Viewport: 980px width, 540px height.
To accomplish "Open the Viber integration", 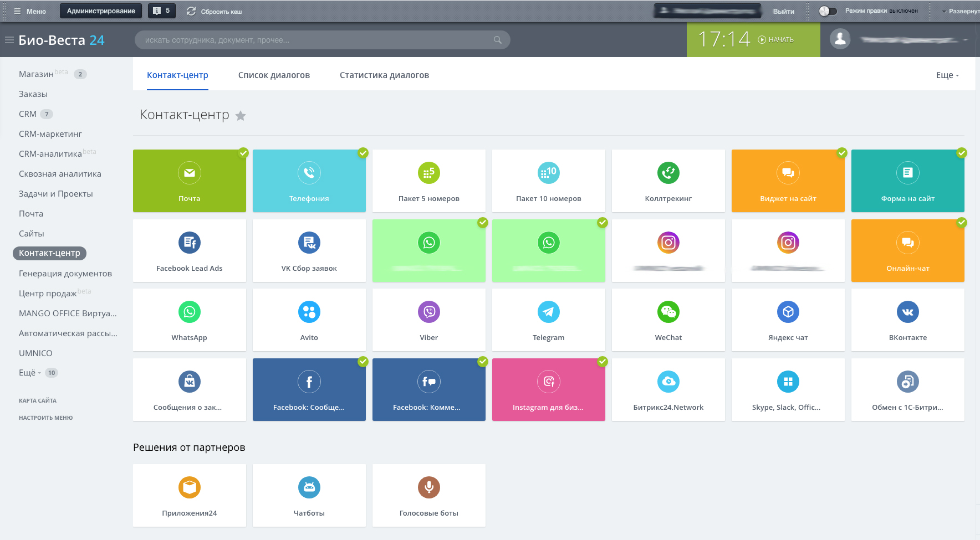I will (x=428, y=320).
